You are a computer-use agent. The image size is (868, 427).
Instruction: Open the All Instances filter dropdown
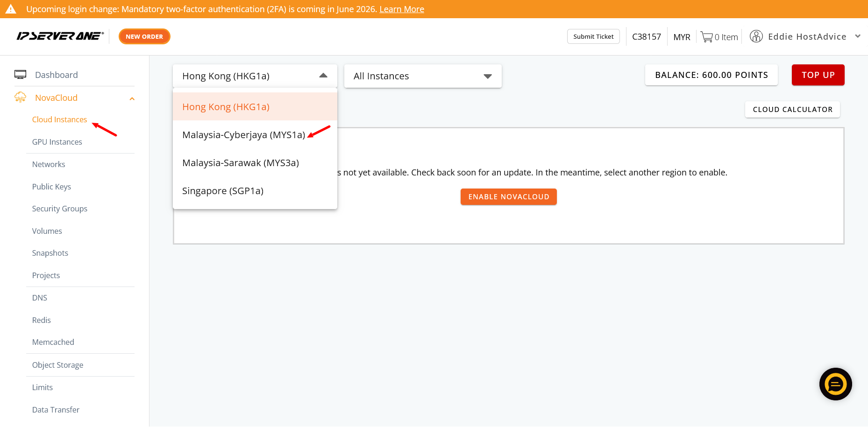pyautogui.click(x=423, y=76)
